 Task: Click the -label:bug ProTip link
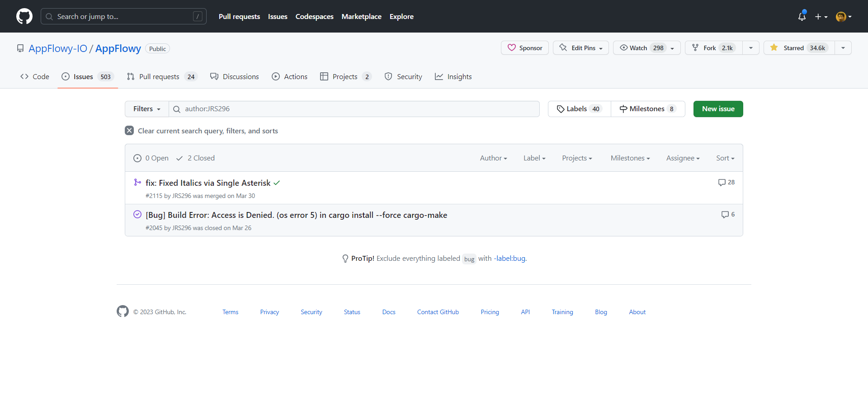pos(509,259)
